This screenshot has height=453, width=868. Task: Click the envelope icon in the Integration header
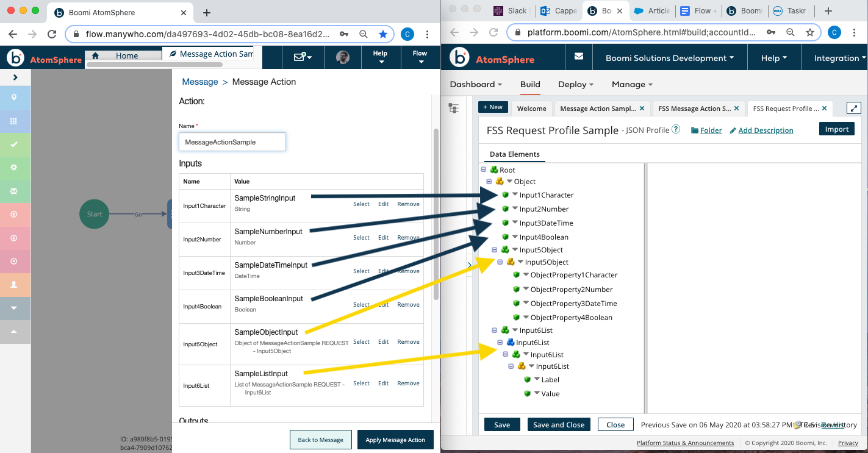pos(579,57)
